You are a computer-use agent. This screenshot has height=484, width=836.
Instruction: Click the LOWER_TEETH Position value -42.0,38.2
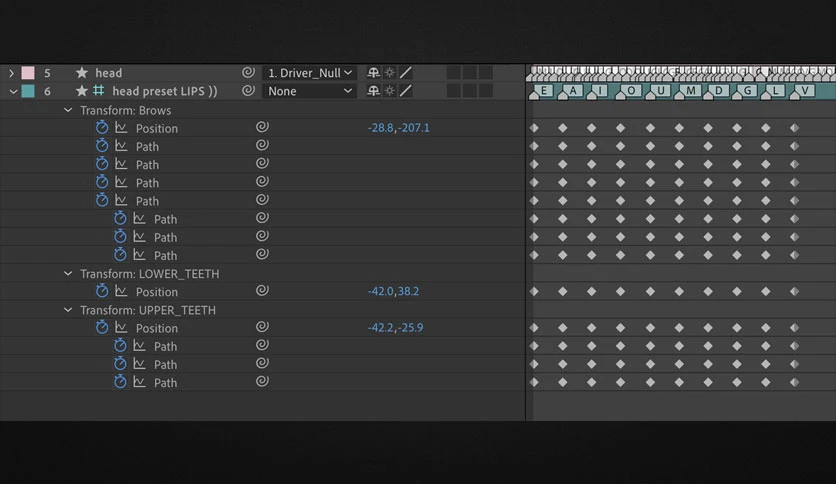393,291
